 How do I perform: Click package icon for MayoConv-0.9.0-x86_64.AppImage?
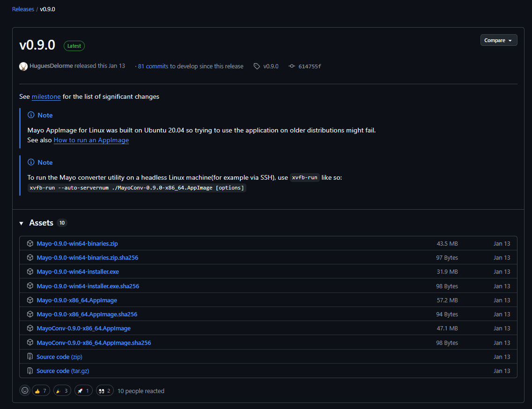pos(30,329)
